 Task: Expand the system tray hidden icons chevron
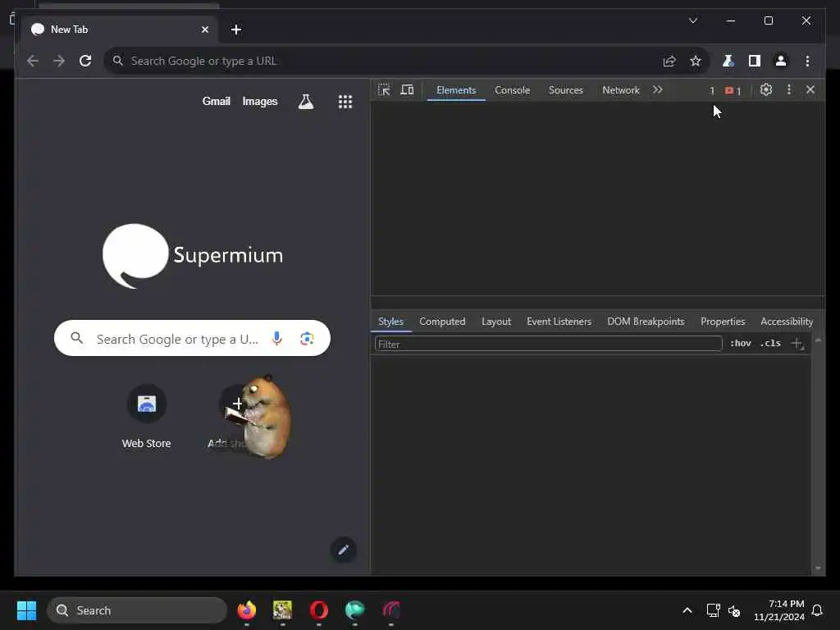[x=687, y=610]
